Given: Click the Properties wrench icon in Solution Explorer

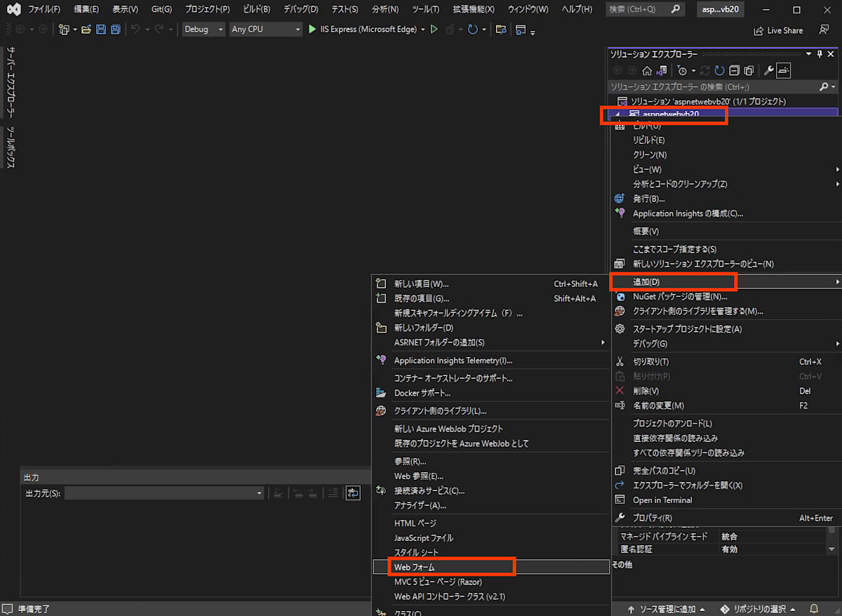Looking at the screenshot, I should (x=768, y=70).
